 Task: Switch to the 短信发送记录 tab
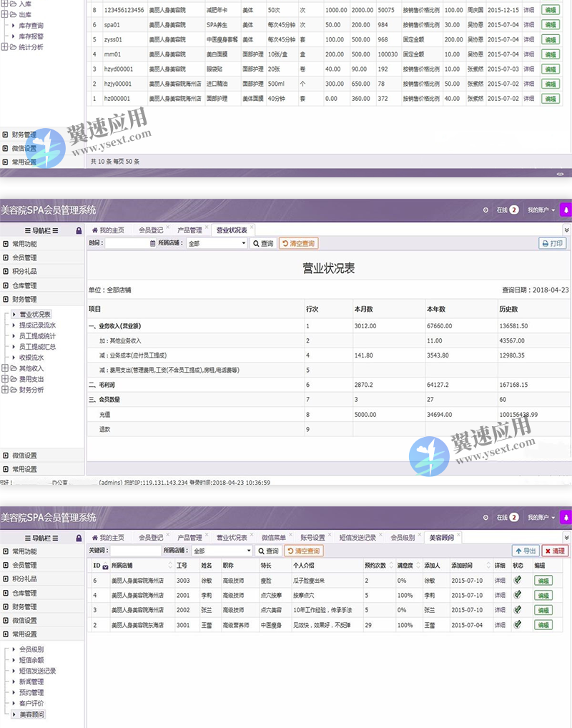click(x=357, y=538)
